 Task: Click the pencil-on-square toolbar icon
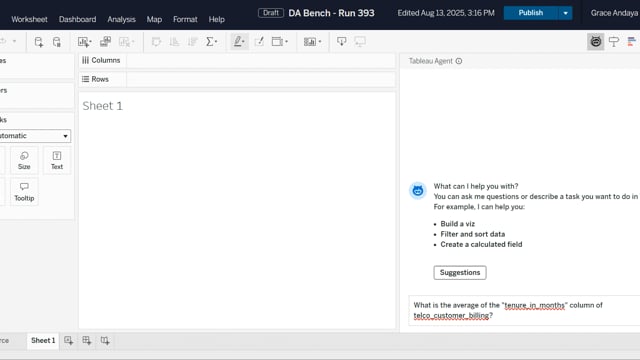(259, 42)
